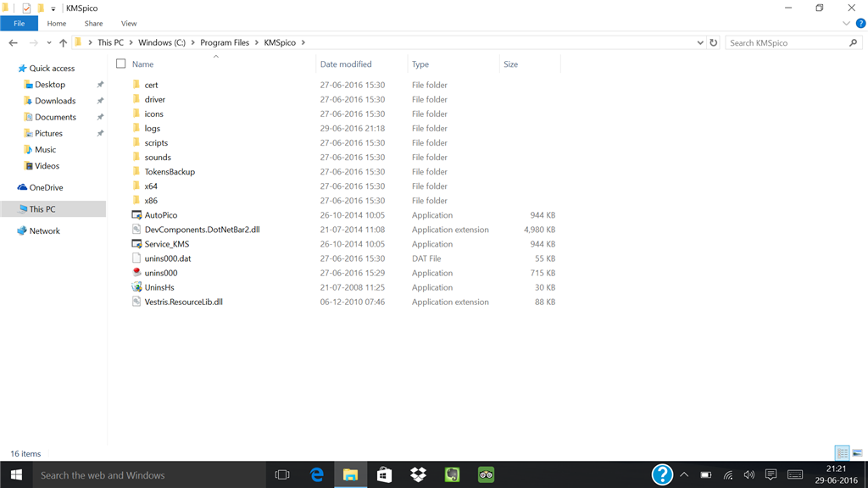Image resolution: width=868 pixels, height=488 pixels.
Task: Select the Vestris.ResourceLib.dll file
Action: [x=183, y=302]
